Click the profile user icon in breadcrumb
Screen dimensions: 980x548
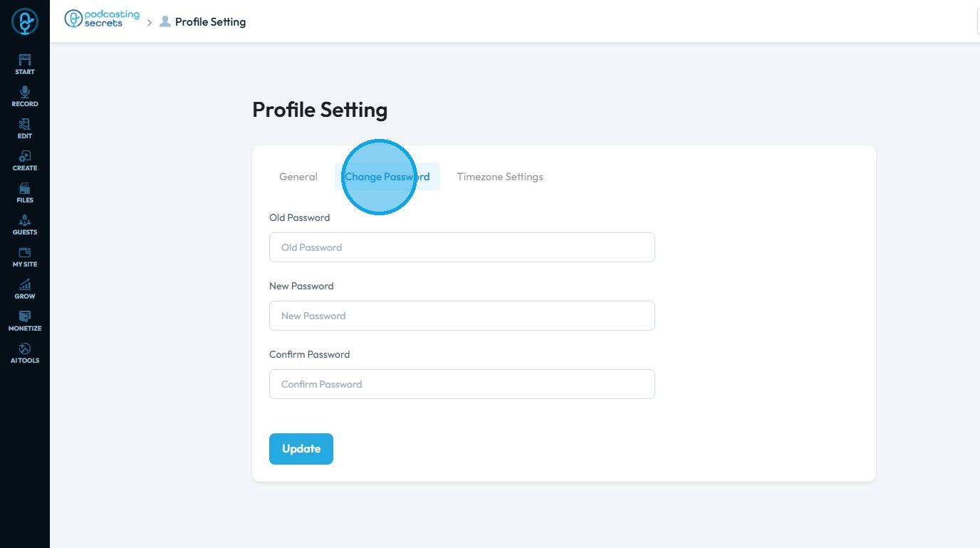(x=165, y=21)
